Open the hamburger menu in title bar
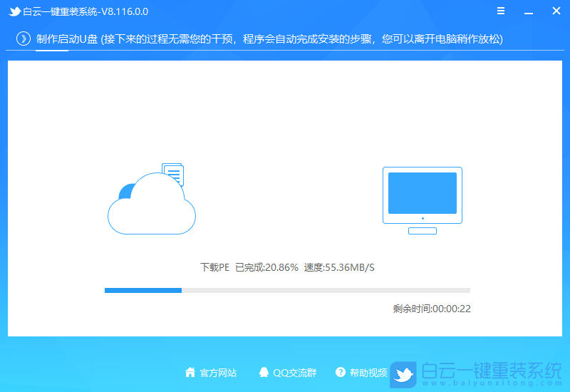This screenshot has width=570, height=392. (501, 11)
